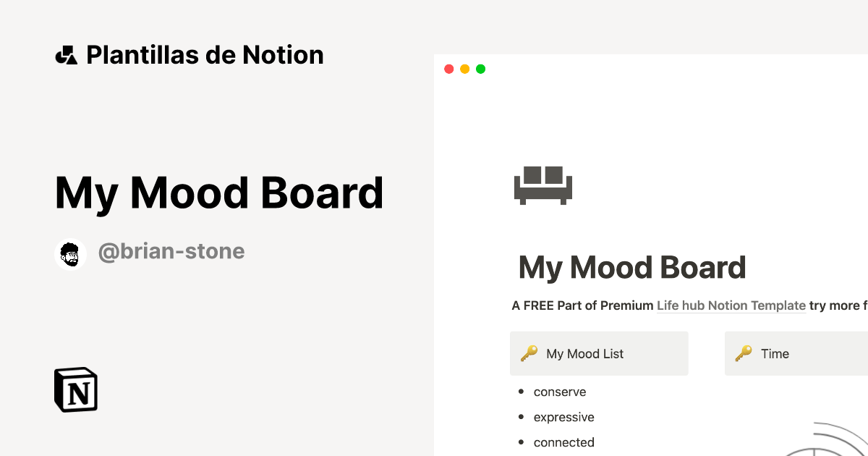This screenshot has height=456, width=868.
Task: Select the key icon next to Time
Action: (x=743, y=353)
